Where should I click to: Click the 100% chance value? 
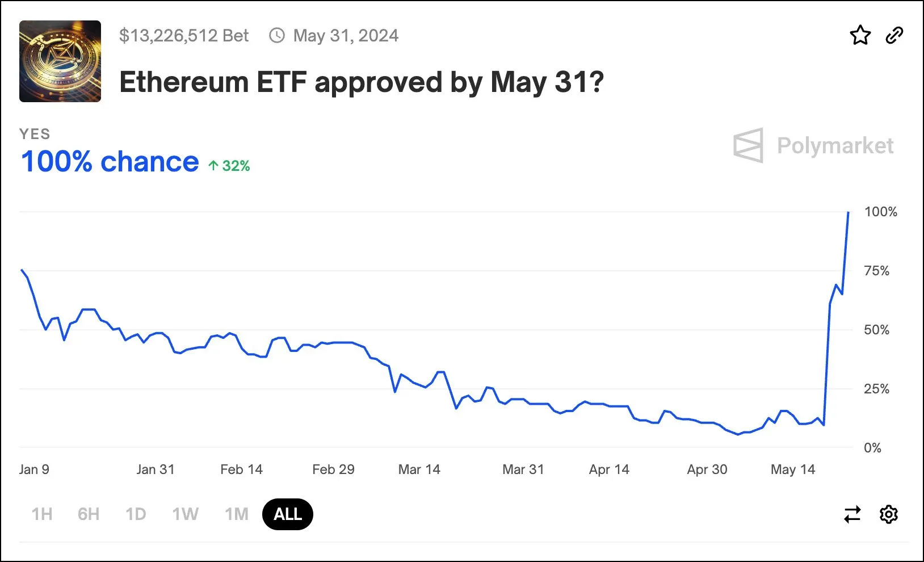tap(110, 162)
